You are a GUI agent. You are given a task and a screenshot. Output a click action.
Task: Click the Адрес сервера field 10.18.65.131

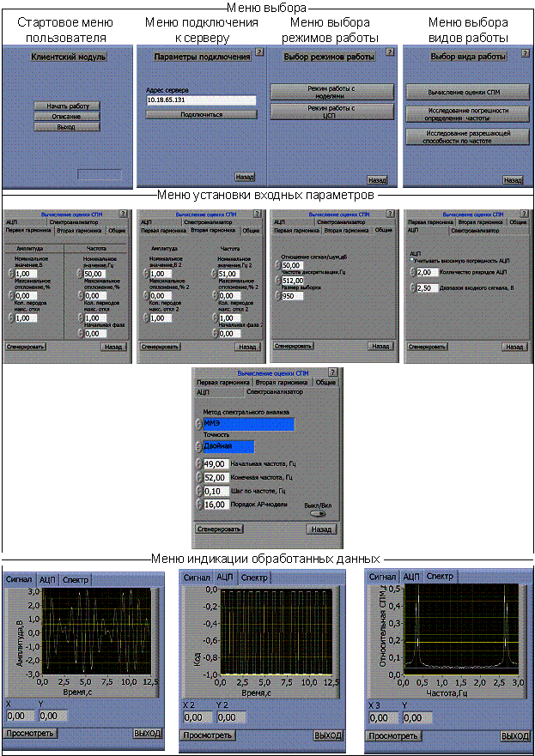pyautogui.click(x=201, y=100)
